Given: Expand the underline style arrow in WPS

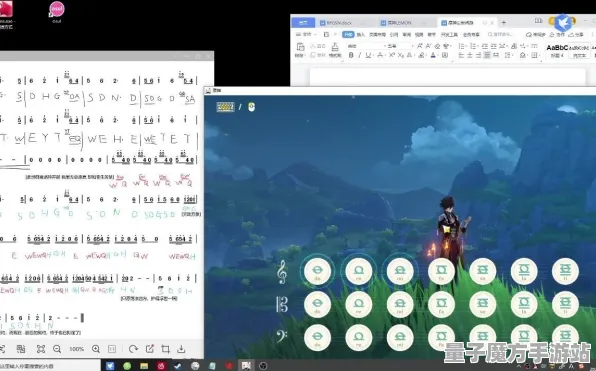Looking at the screenshot, I should coord(373,55).
